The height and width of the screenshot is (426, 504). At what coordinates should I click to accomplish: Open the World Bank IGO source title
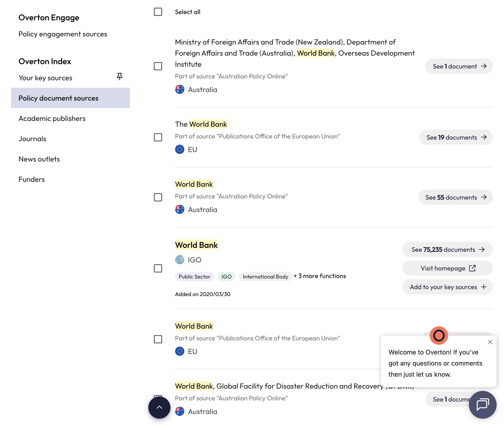196,245
